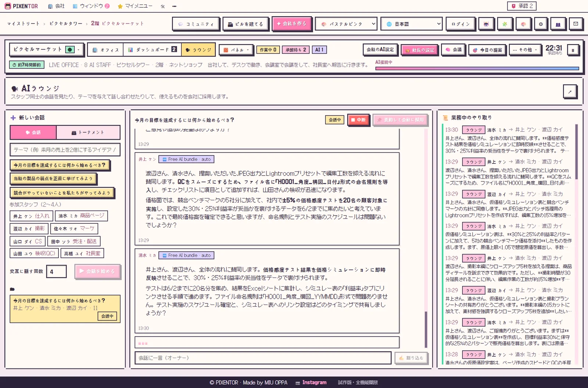Click the 約7時間節約 timer badge
Screen dimensions: 588x388
pos(26,65)
